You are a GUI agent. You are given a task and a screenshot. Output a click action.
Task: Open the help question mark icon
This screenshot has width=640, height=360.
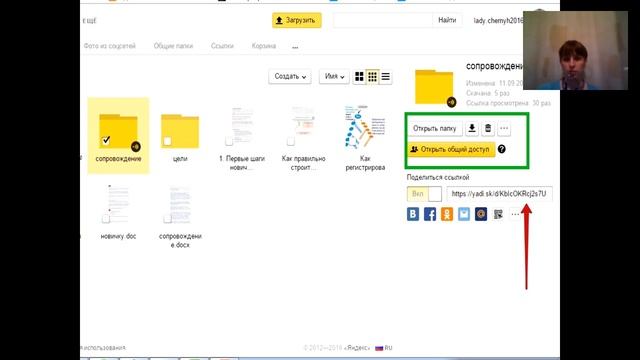tap(502, 149)
